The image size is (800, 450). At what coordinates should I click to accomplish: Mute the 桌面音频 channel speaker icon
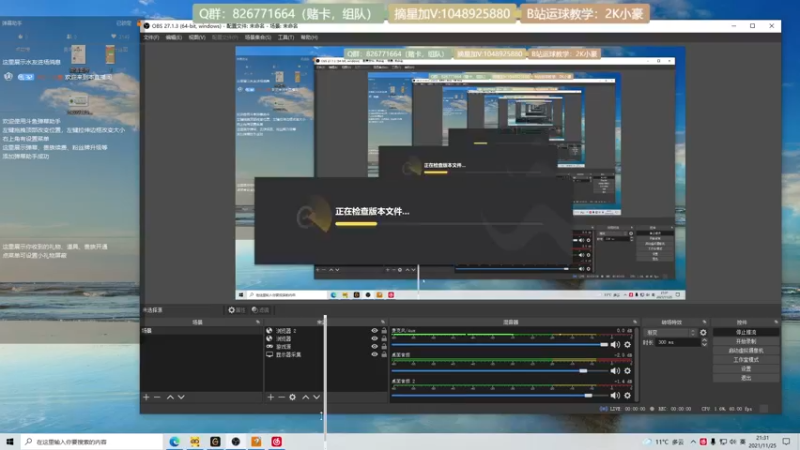pos(615,371)
